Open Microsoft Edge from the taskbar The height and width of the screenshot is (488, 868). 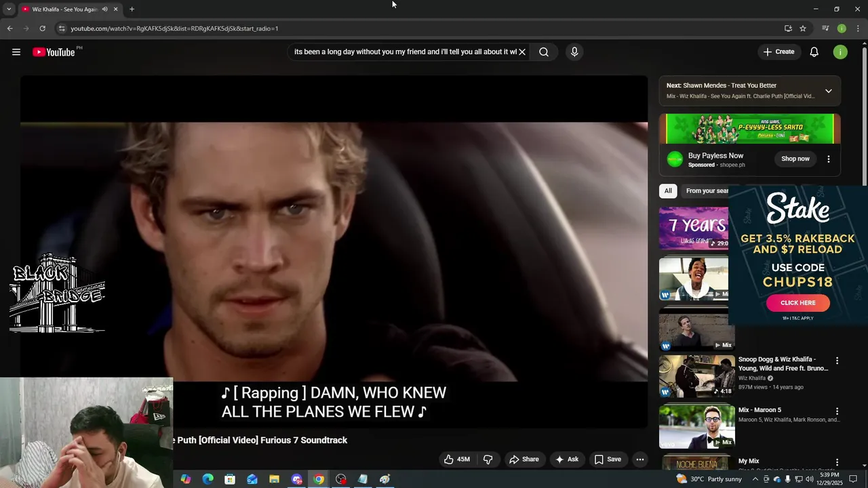[208, 479]
